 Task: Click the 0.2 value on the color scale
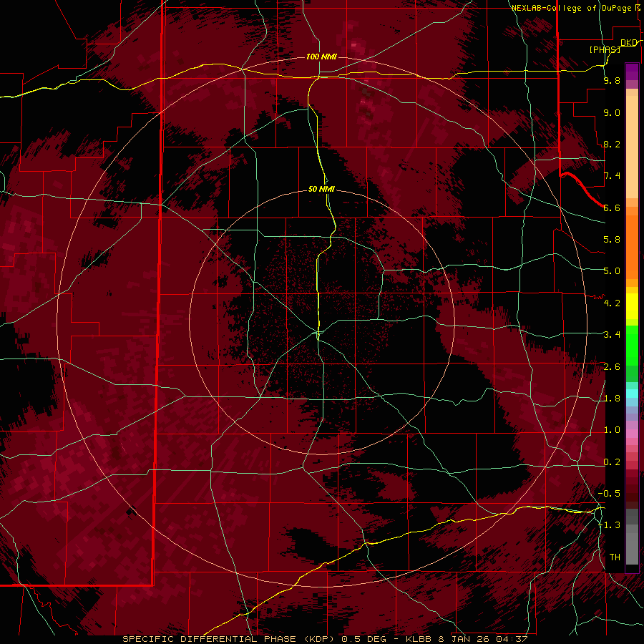click(612, 462)
